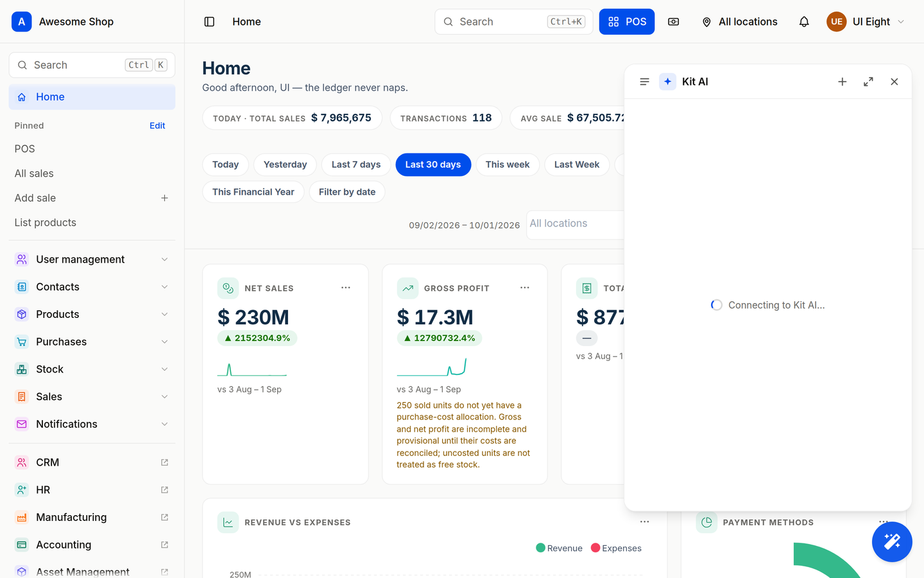Viewport: 924px width, 578px height.
Task: Select Home in the sidebar
Action: (92, 97)
